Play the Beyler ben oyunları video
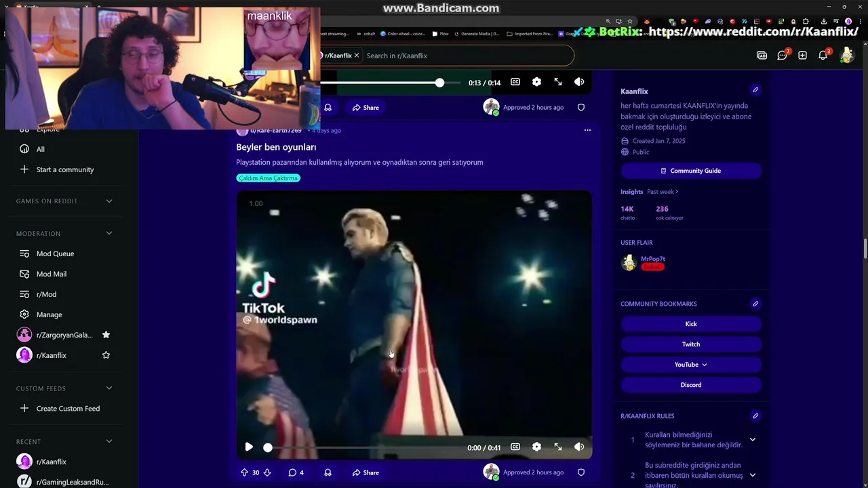Viewport: 868px width, 488px height. coord(249,447)
